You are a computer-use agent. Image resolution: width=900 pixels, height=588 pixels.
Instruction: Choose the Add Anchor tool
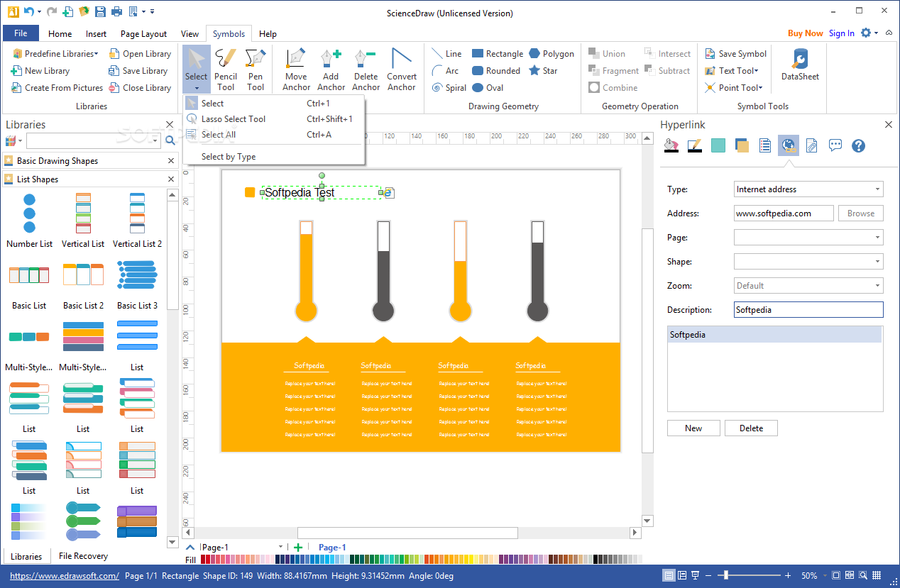pos(331,70)
